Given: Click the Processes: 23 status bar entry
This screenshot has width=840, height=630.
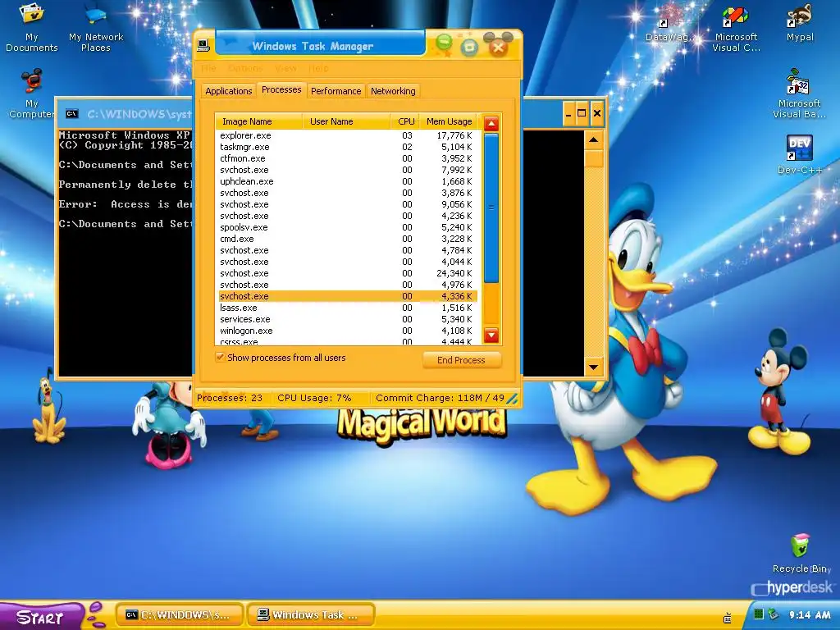Looking at the screenshot, I should coord(230,398).
